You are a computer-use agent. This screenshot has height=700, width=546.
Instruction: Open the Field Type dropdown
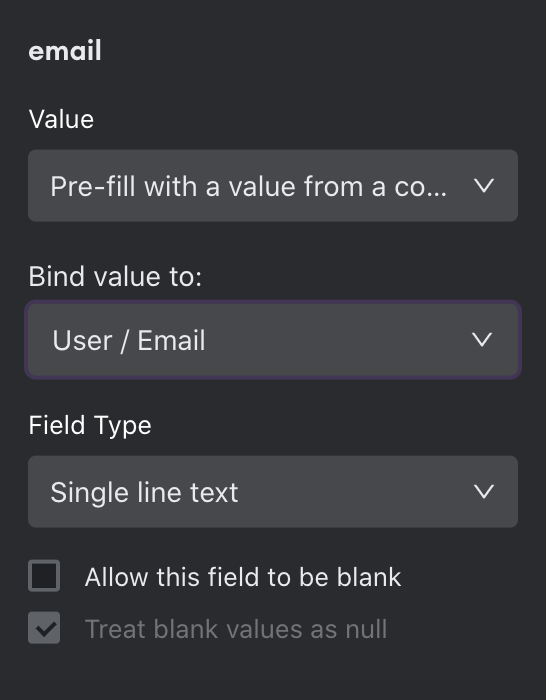coord(273,492)
